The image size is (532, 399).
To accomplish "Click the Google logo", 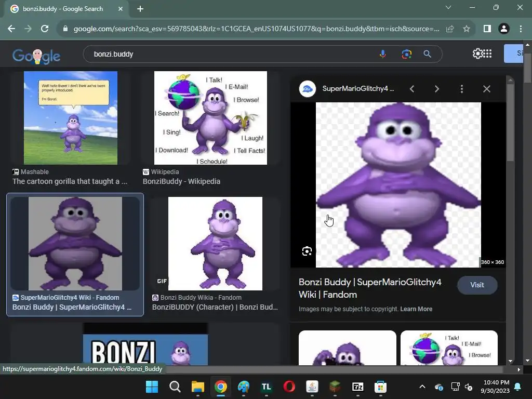I will [x=36, y=56].
